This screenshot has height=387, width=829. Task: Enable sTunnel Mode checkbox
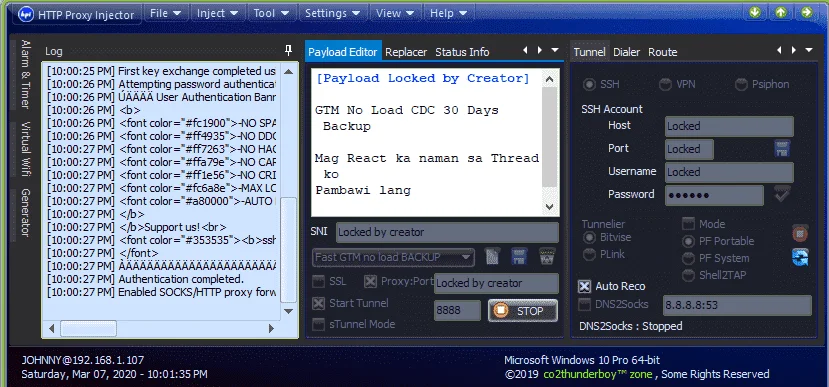click(x=318, y=324)
